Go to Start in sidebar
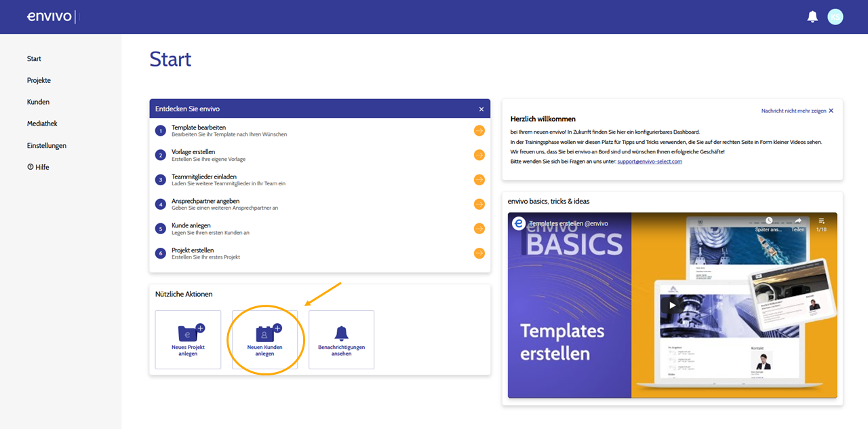This screenshot has width=868, height=429. tap(34, 59)
